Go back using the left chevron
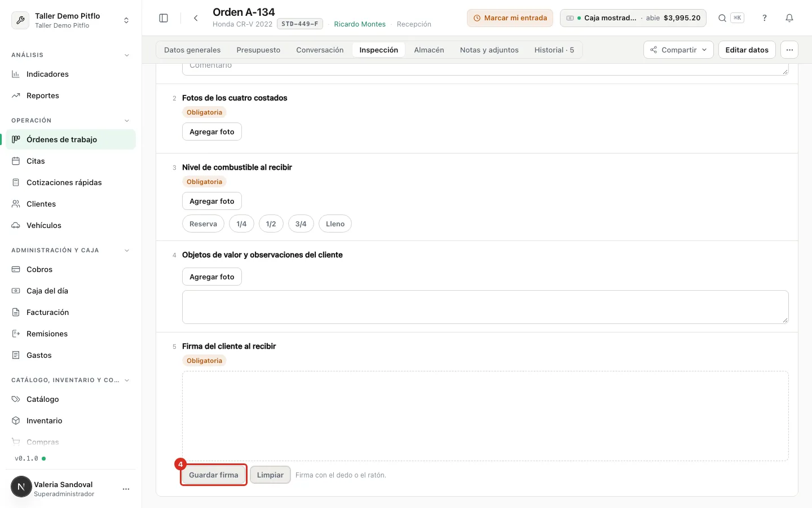The width and height of the screenshot is (812, 508). point(196,18)
